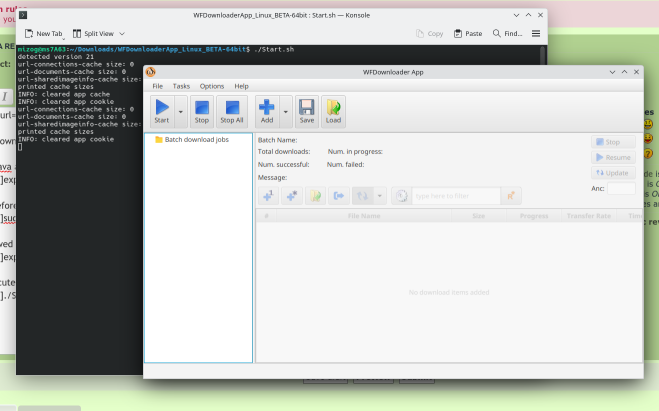Viewport: 659px width, 411px height.
Task: Click the Stop toolbar button
Action: tap(202, 111)
